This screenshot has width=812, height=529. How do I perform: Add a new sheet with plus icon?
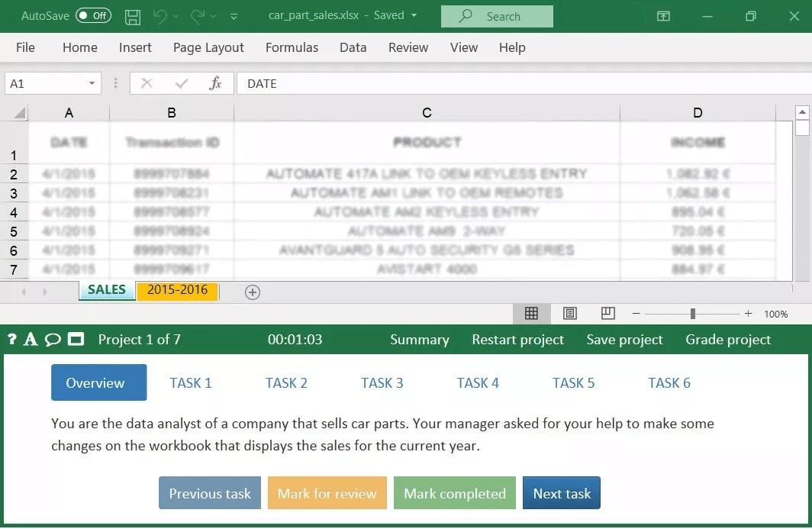[x=252, y=292]
